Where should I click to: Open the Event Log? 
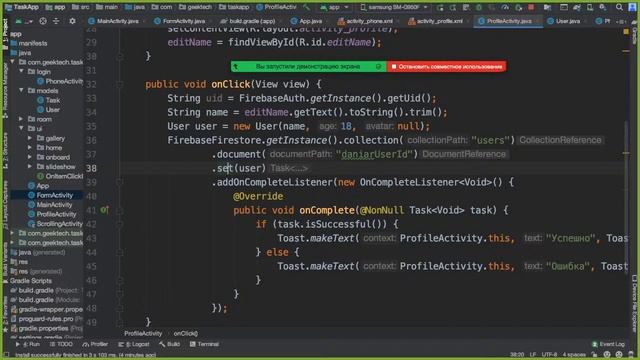608,344
